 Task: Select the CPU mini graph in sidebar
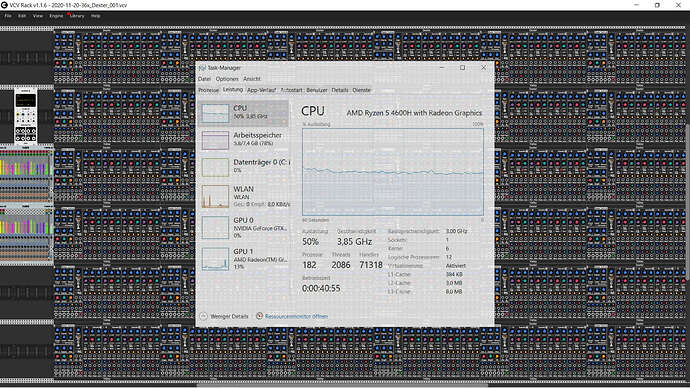coord(215,113)
